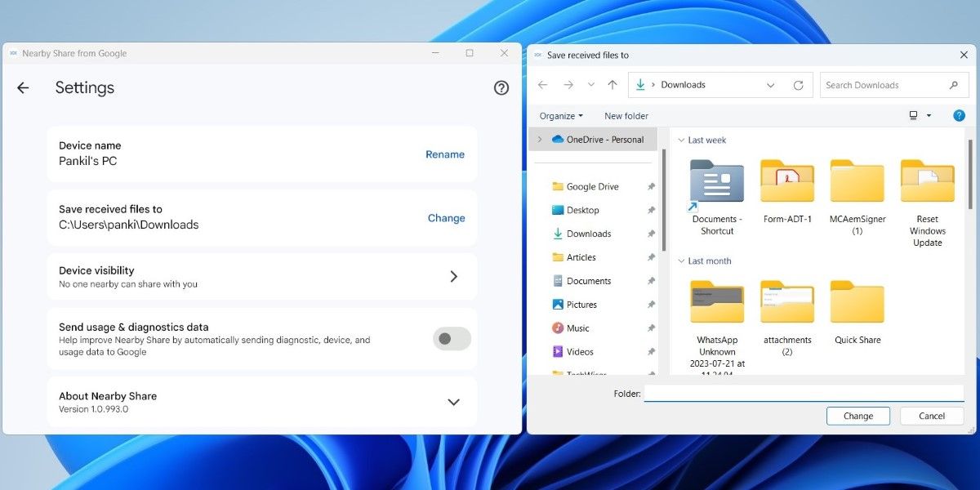Open the Organize menu
The width and height of the screenshot is (980, 490).
pyautogui.click(x=559, y=115)
